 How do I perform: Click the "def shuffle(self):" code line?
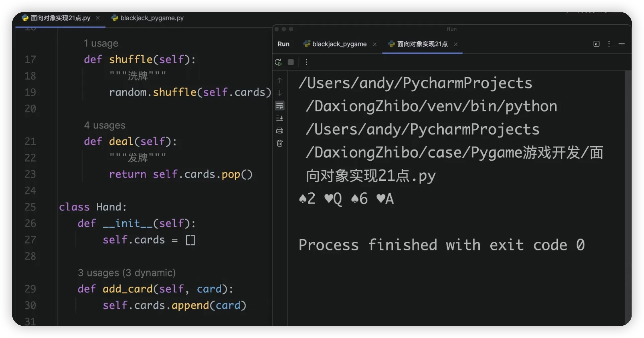140,59
